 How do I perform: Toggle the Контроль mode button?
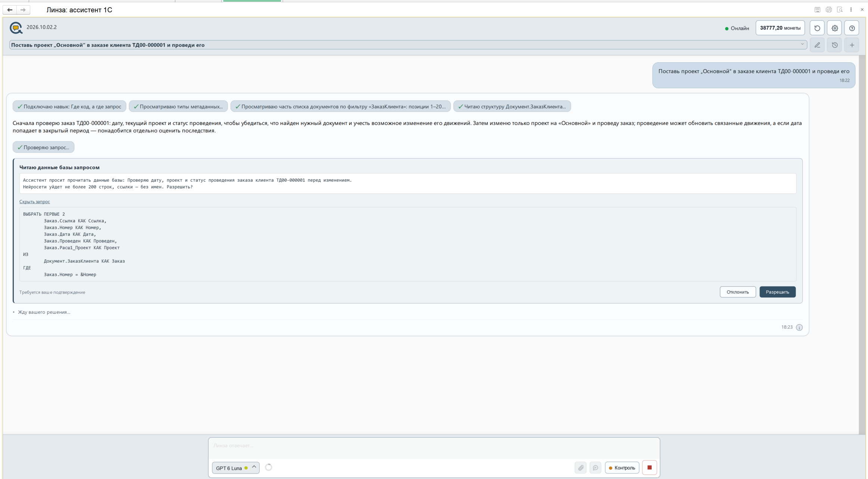point(622,467)
